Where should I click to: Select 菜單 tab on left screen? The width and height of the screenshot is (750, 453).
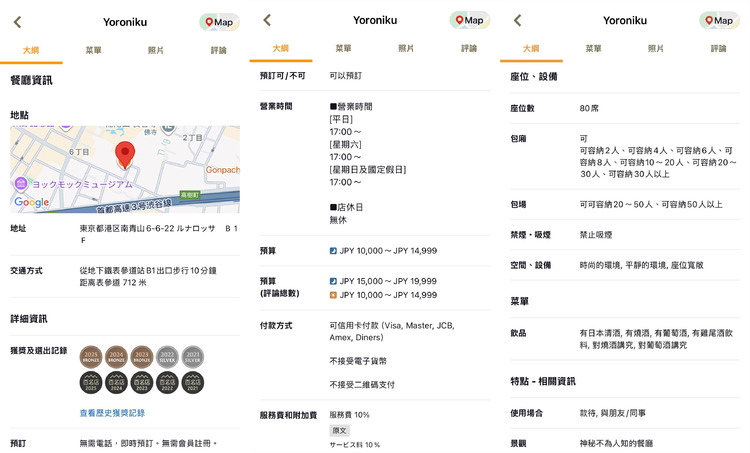(x=93, y=50)
